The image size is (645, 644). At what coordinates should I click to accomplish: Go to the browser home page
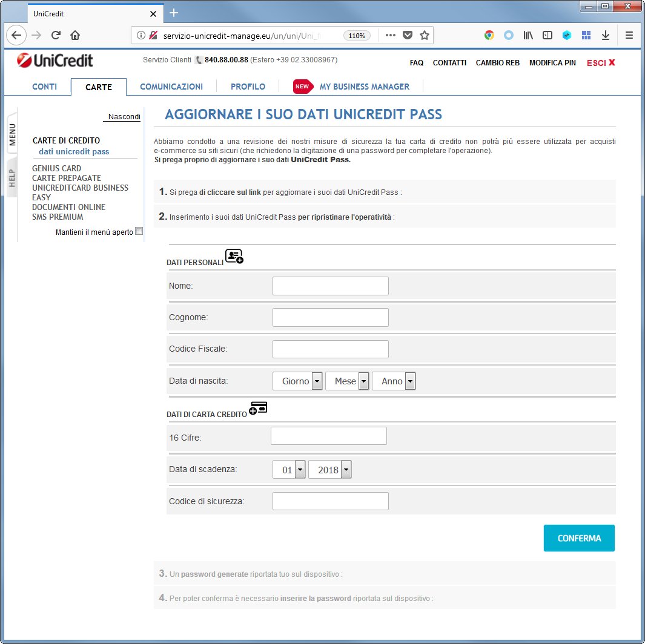click(74, 35)
